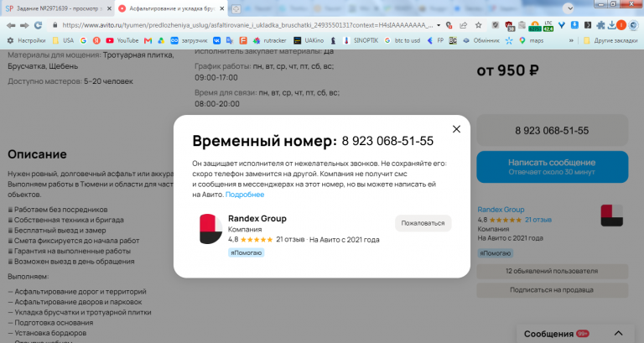
Task: Open the Gmail bookmark icon
Action: 148,40
